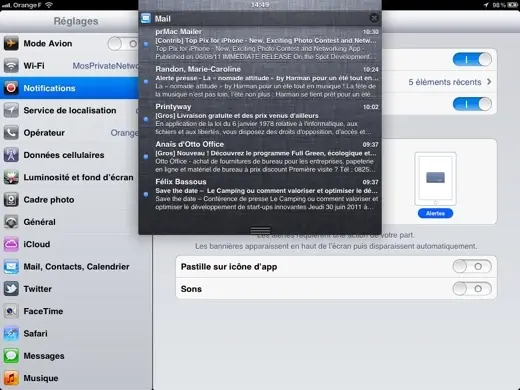Clear Mail notifications with the X button

click(x=374, y=18)
